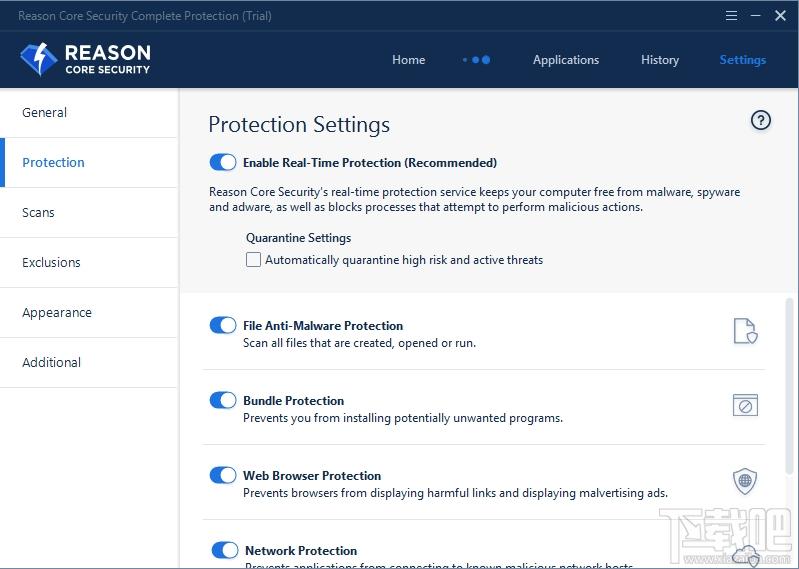799x569 pixels.
Task: Open Additional settings in sidebar
Action: [89, 362]
